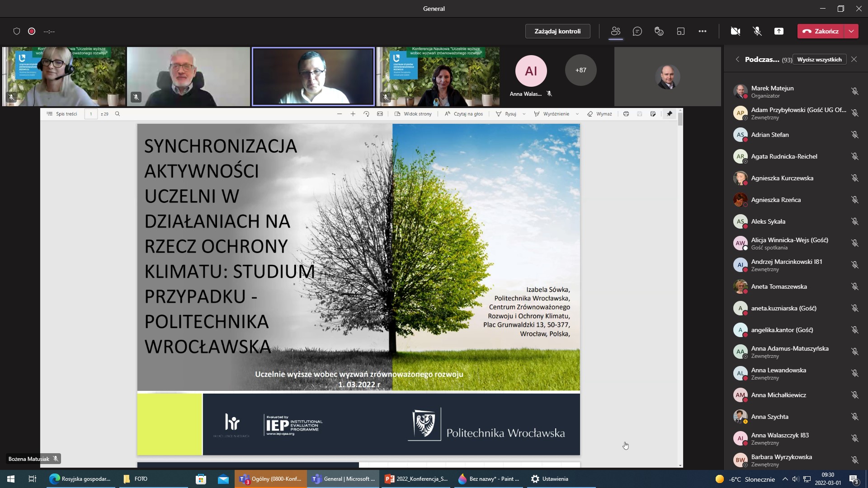Zoom in on the presentation with plus icon

point(353,114)
